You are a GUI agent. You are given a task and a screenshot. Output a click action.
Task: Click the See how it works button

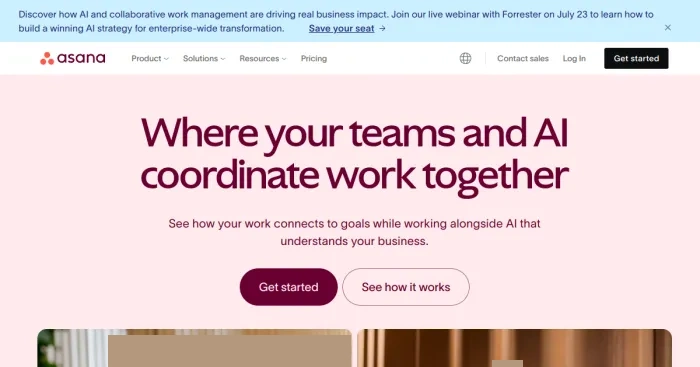coord(406,287)
